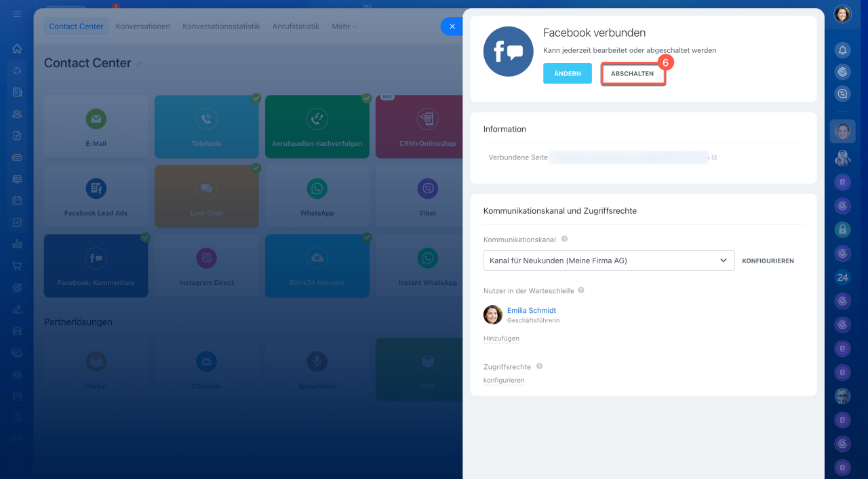Close the Facebook settings side panel
This screenshot has height=479, width=868.
452,26
